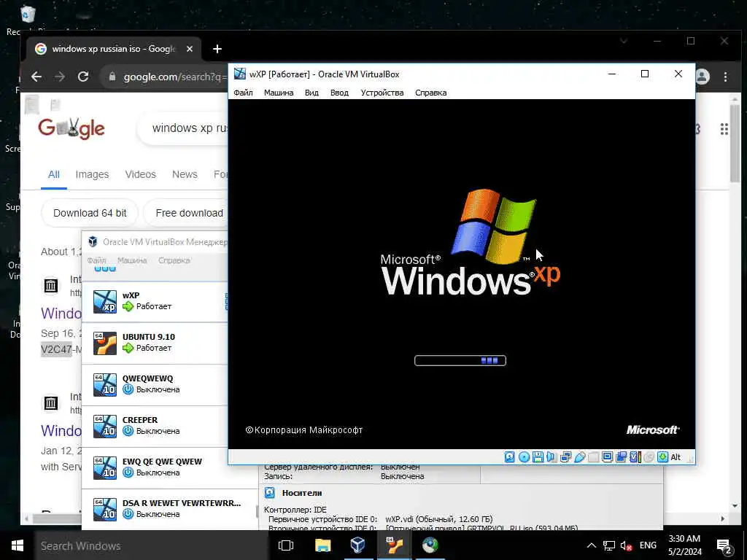This screenshot has height=560, width=747.
Task: Click the greyed shared folders indicator in VM status bar
Action: click(593, 457)
